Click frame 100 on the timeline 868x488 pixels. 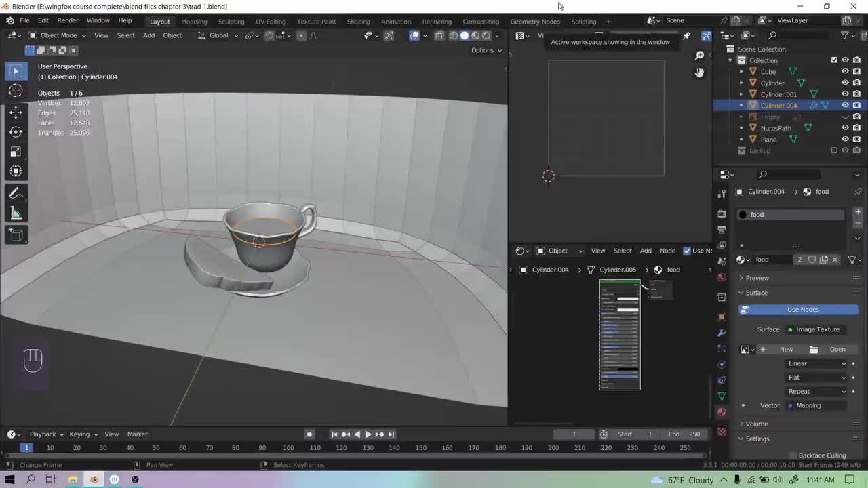click(288, 447)
